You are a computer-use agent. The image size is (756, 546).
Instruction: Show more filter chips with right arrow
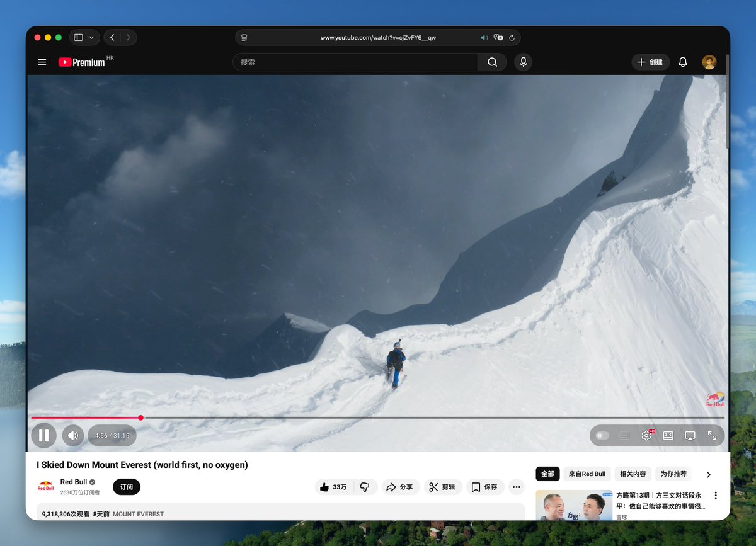coord(708,474)
